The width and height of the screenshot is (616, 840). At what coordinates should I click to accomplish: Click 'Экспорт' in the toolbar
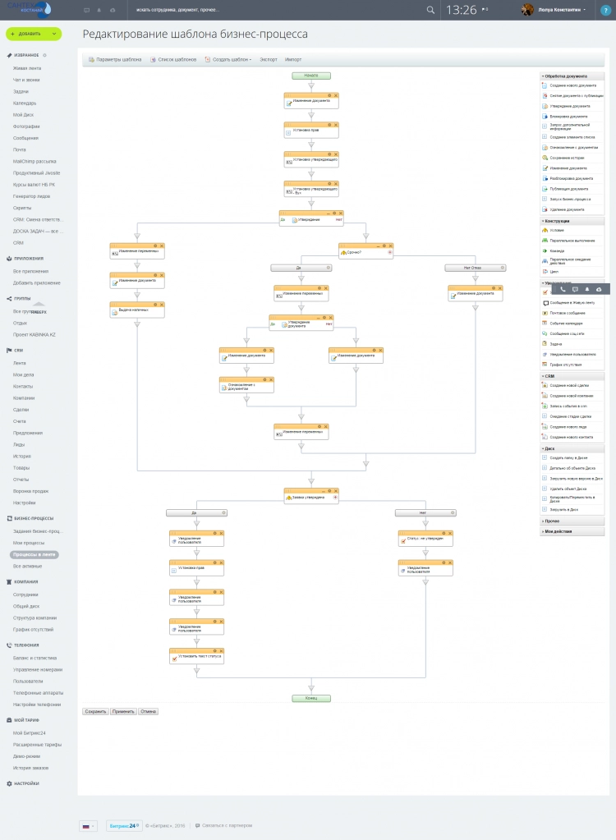(269, 60)
